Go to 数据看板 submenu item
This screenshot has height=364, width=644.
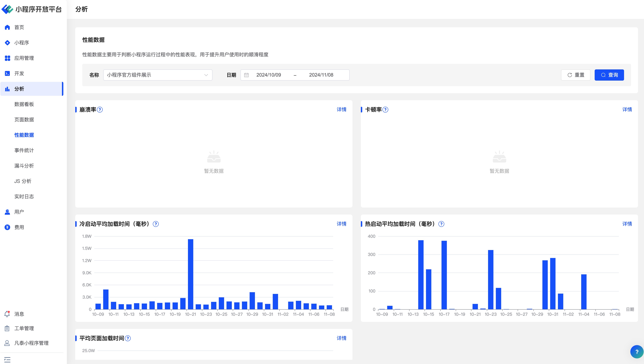pos(24,104)
